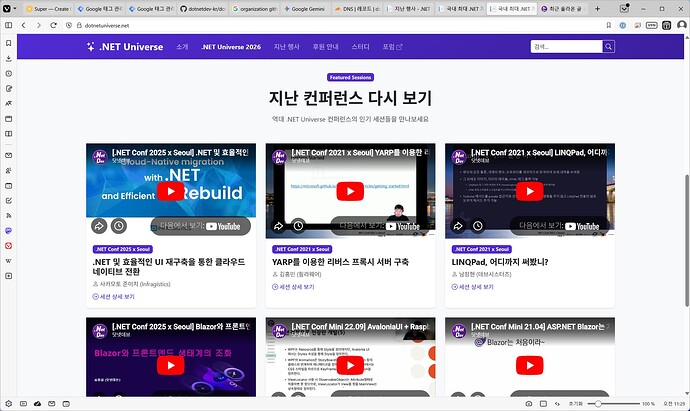Open 세션 상세 보기 link for YARP session
The height and width of the screenshot is (411, 690).
(293, 287)
